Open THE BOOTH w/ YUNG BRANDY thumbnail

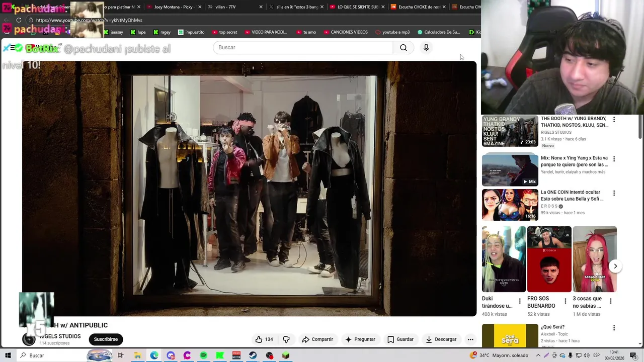tap(510, 131)
